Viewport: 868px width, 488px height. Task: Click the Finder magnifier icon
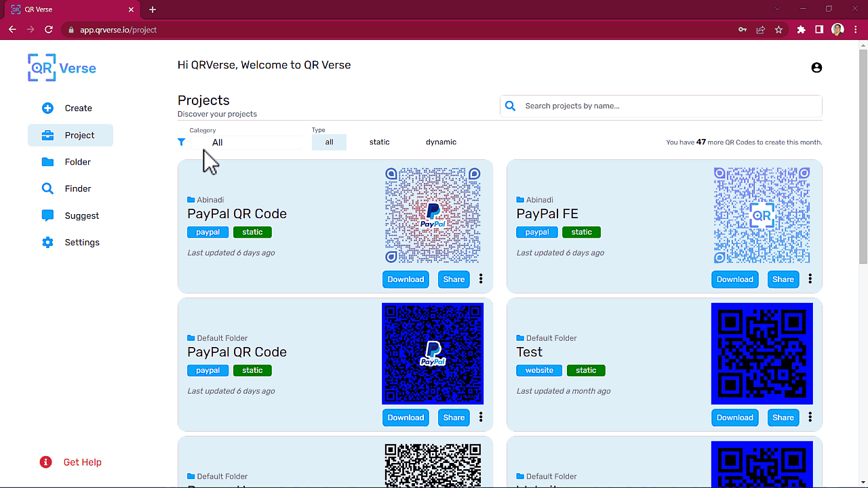(47, 189)
